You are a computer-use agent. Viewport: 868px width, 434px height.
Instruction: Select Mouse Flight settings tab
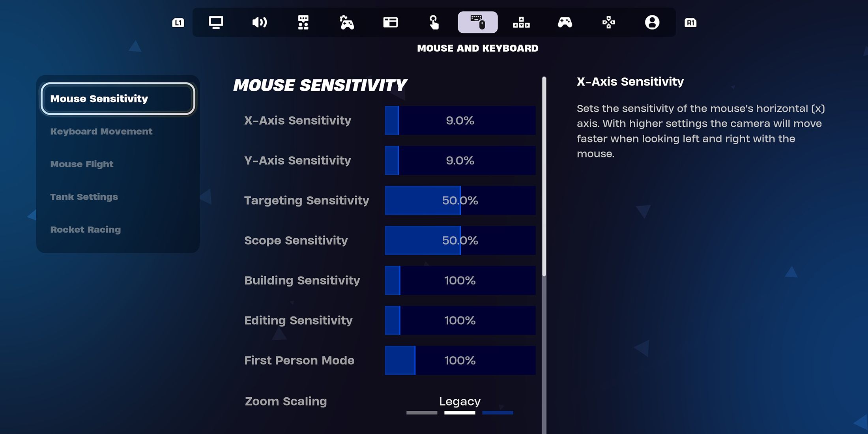point(81,164)
